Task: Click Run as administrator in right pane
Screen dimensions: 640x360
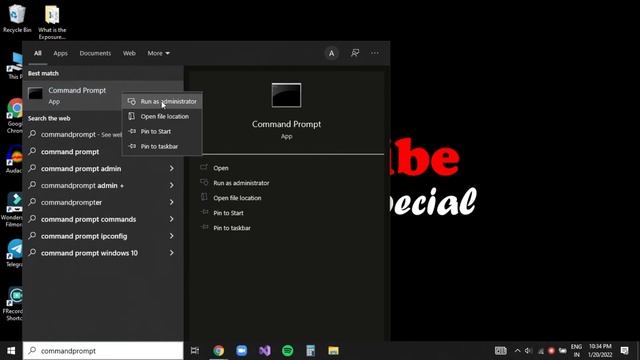Action: 241,183
